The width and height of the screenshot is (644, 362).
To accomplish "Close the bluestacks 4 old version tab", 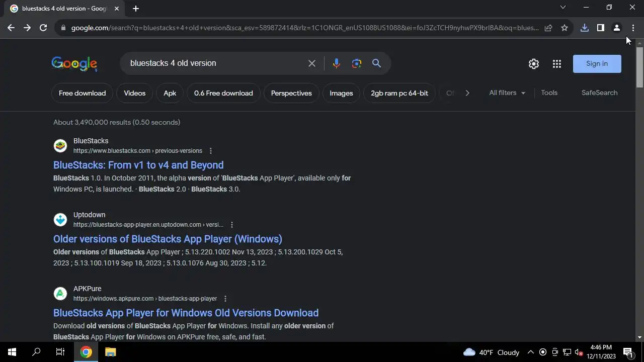I will click(x=117, y=9).
